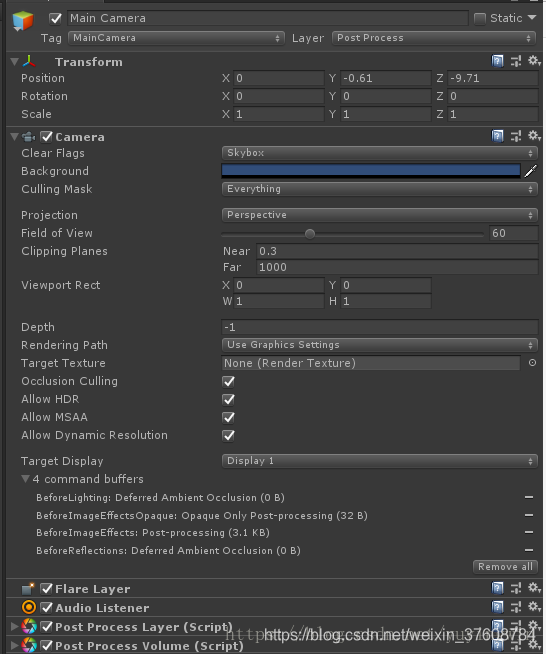Collapse the Camera component foldout
The image size is (546, 654).
click(15, 136)
